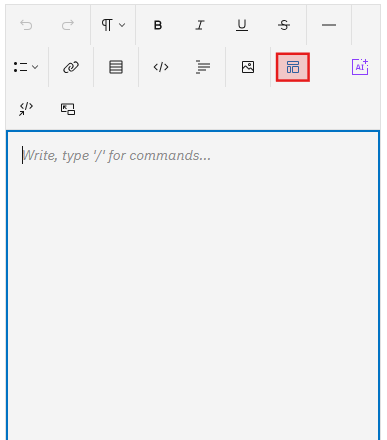
Task: Click the text alignment lines icon
Action: (x=203, y=67)
